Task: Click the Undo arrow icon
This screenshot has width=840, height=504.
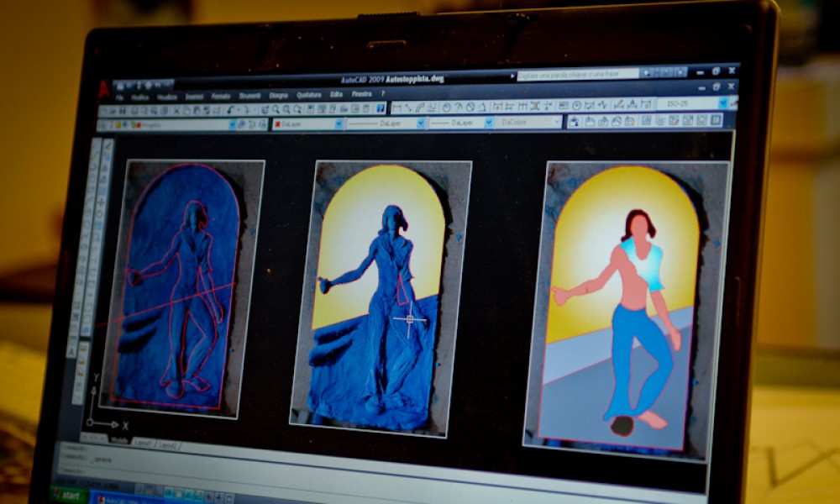Action: coord(231,110)
